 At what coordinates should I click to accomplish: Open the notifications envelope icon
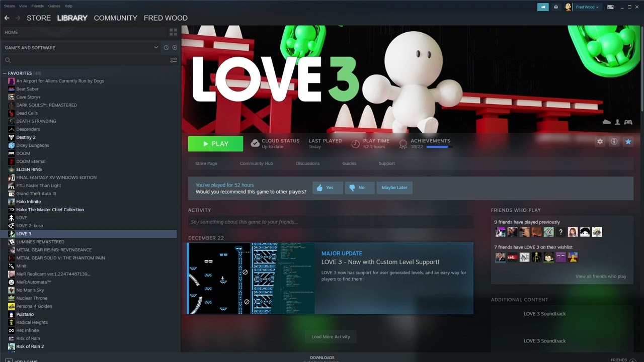(556, 7)
